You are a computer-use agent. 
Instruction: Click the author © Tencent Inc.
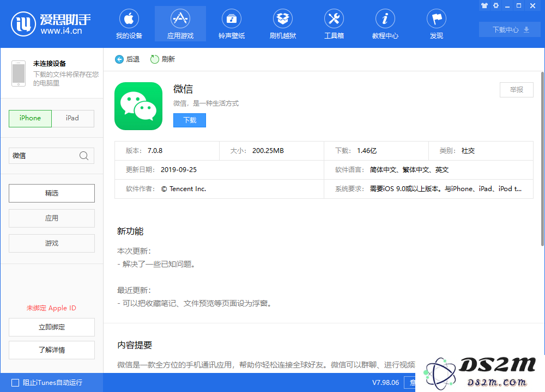[x=184, y=189]
